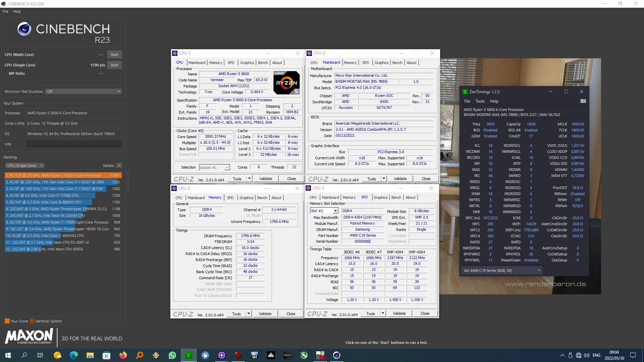This screenshot has width=644, height=362.
Task: Open Windows Start menu
Action: pos(8,355)
